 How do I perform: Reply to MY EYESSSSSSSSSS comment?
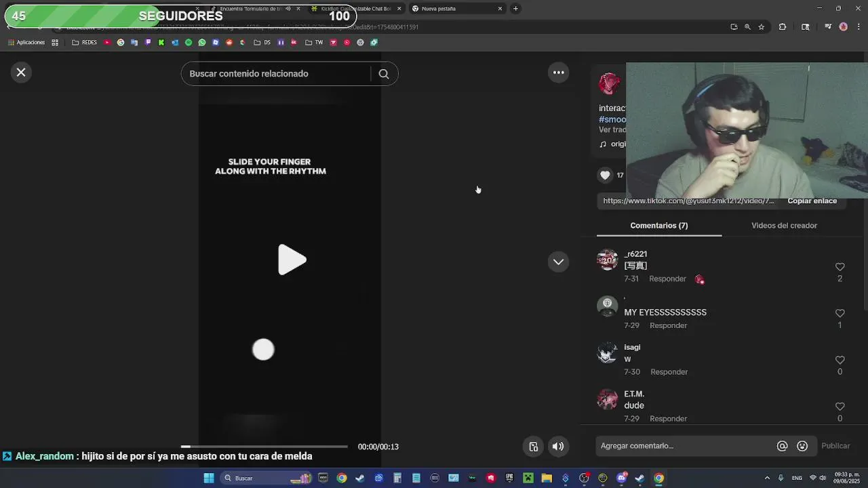pos(668,326)
